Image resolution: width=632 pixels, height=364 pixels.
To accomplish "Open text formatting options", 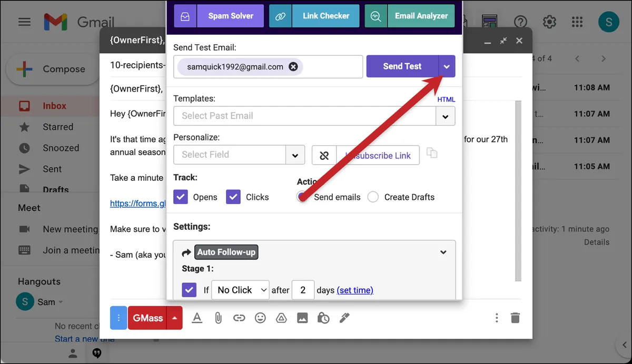I will (x=197, y=318).
